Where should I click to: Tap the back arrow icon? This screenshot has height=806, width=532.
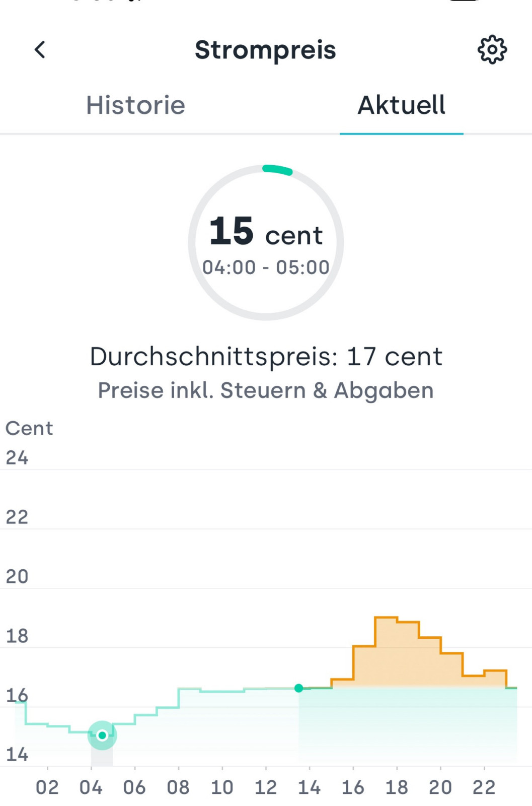tap(40, 49)
